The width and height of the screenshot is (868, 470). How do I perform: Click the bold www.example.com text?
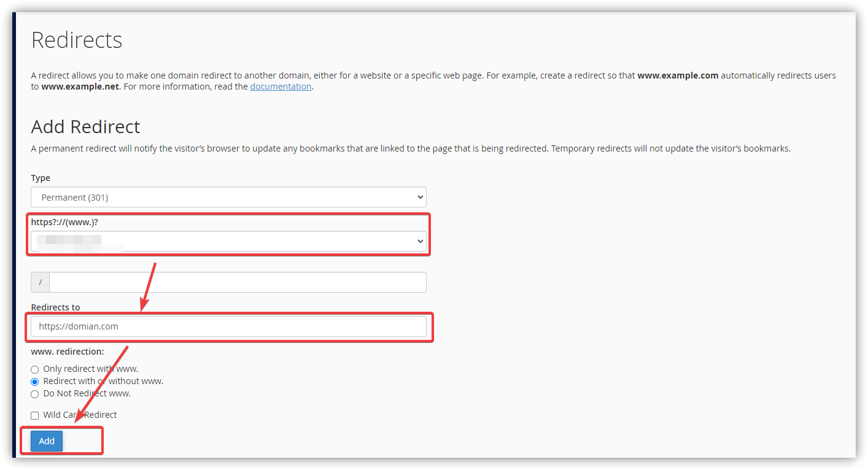coord(678,75)
